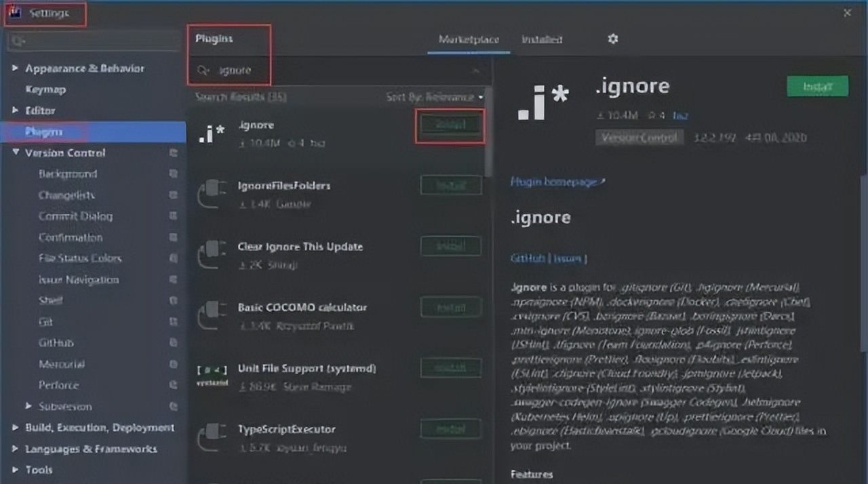Install the Clear Ignore This Update plugin
Image resolution: width=868 pixels, height=484 pixels.
450,246
